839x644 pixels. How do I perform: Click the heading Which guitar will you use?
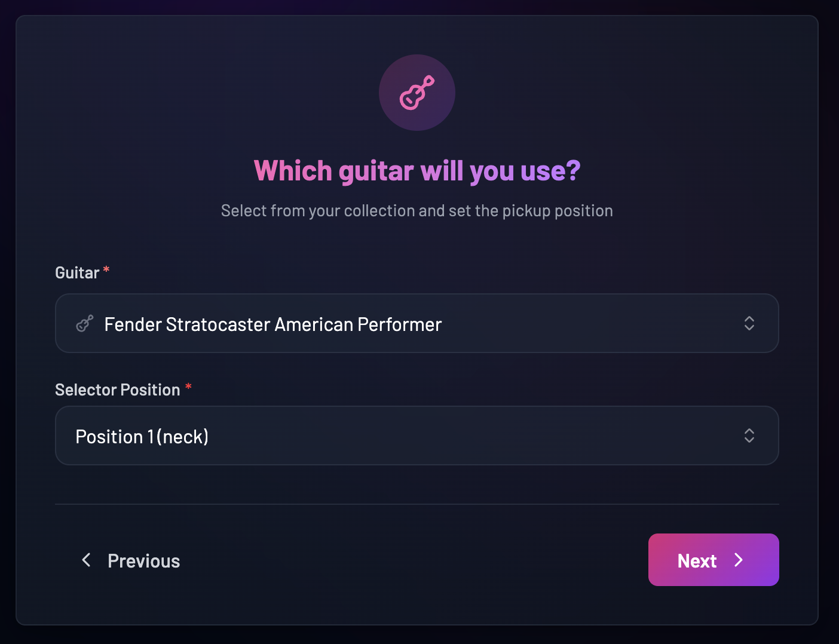click(x=417, y=171)
